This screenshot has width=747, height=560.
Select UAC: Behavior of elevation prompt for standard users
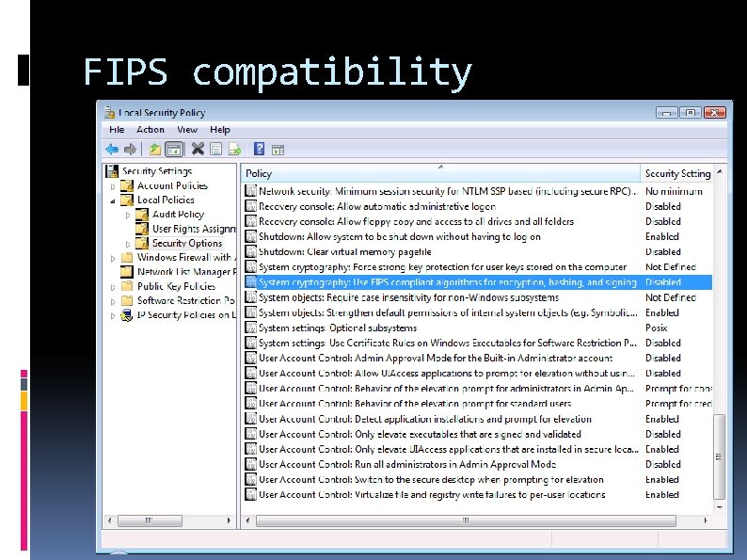pos(478,404)
